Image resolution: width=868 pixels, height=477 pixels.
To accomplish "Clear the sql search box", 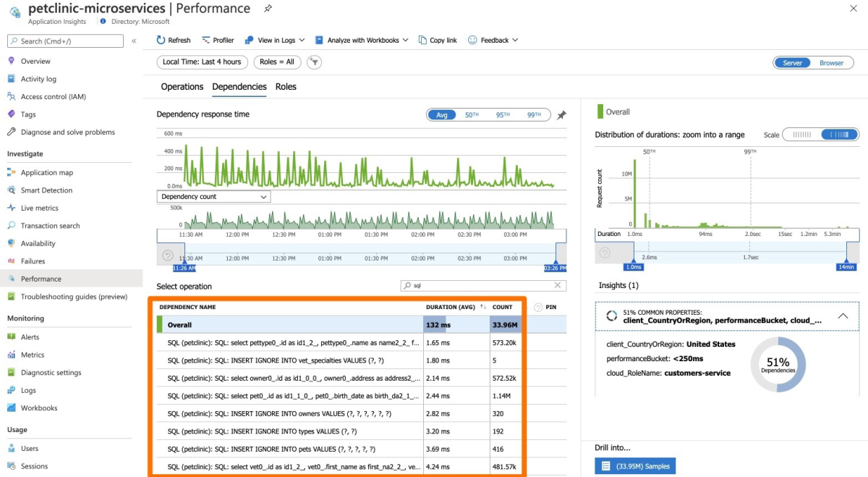I will [558, 286].
